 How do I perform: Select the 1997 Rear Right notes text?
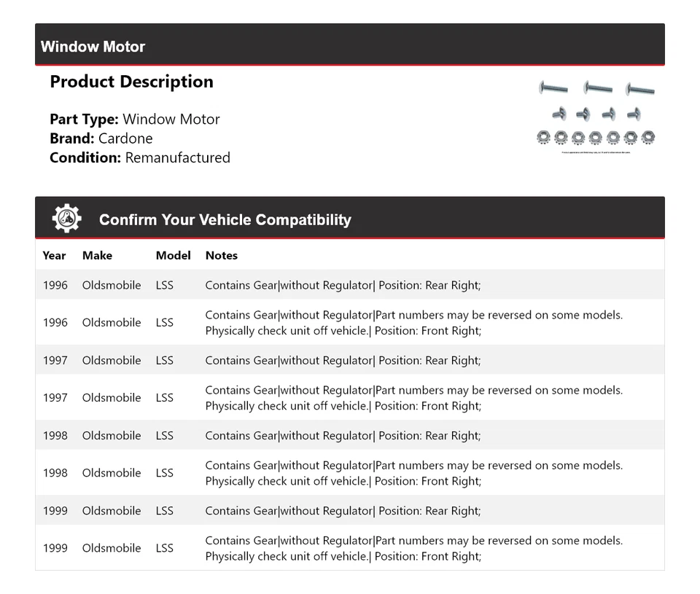tap(343, 360)
